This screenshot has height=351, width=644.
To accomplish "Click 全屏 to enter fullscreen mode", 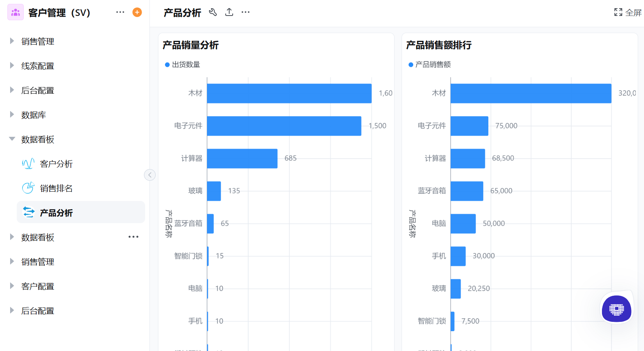I will (x=633, y=12).
